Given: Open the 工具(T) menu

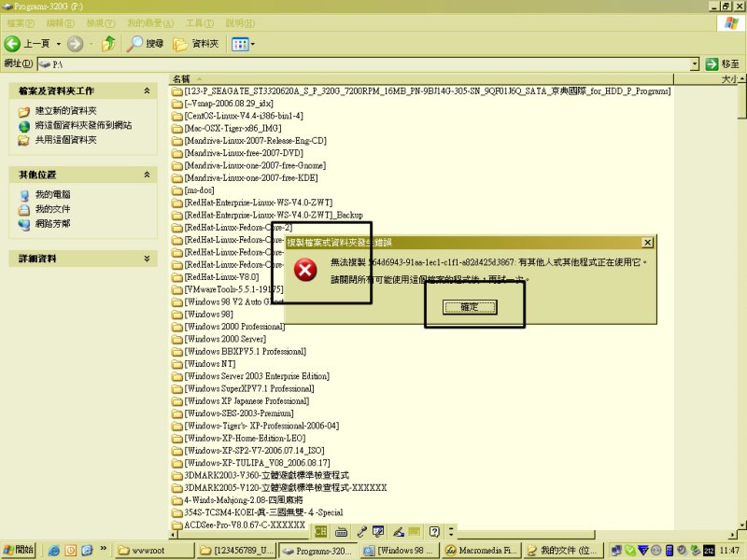Looking at the screenshot, I should click(x=200, y=22).
